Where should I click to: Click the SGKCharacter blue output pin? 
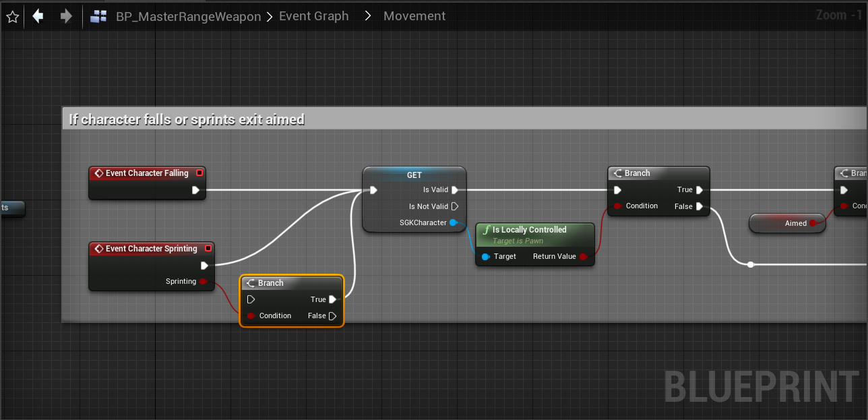click(x=454, y=222)
